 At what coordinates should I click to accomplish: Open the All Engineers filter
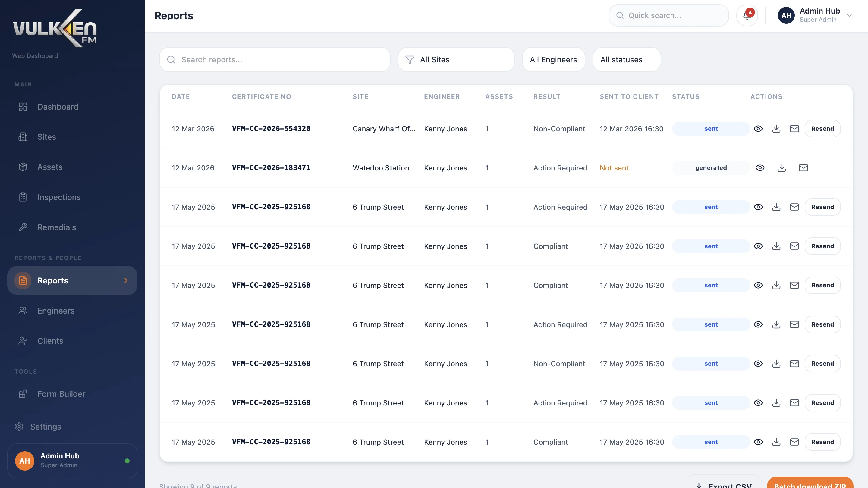tap(553, 60)
